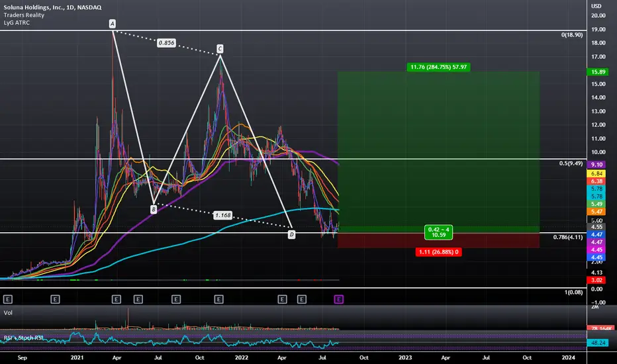Click the green 15.89 price tag
Viewport: 617px width, 364px height.
tap(597, 71)
